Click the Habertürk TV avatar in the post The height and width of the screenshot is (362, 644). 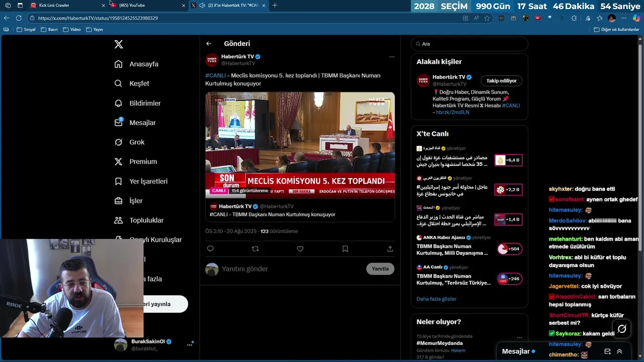212,60
